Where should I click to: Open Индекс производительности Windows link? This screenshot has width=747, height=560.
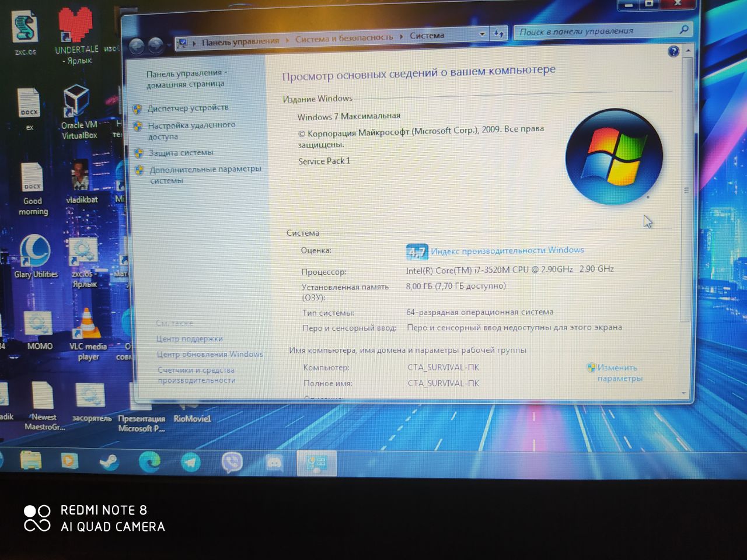(x=507, y=250)
